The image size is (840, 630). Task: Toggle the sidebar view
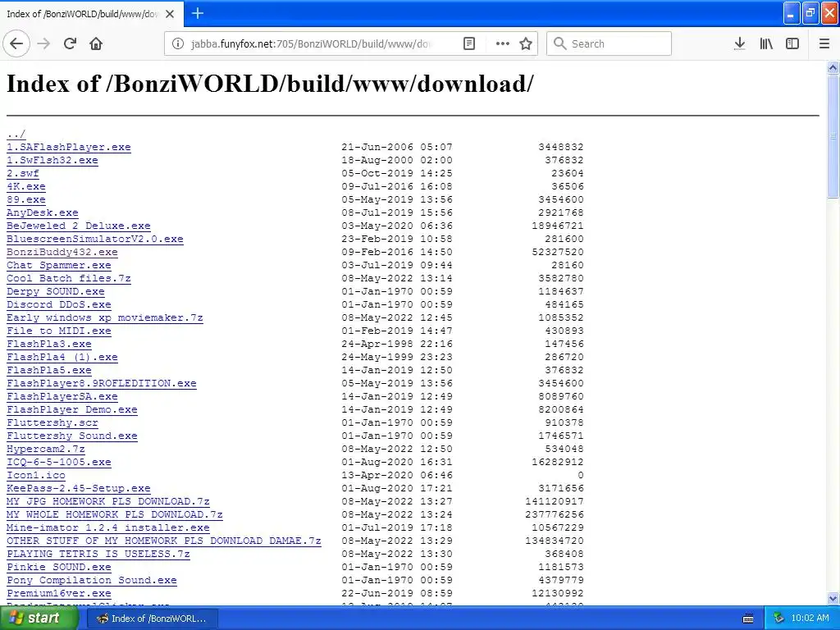[x=792, y=43]
